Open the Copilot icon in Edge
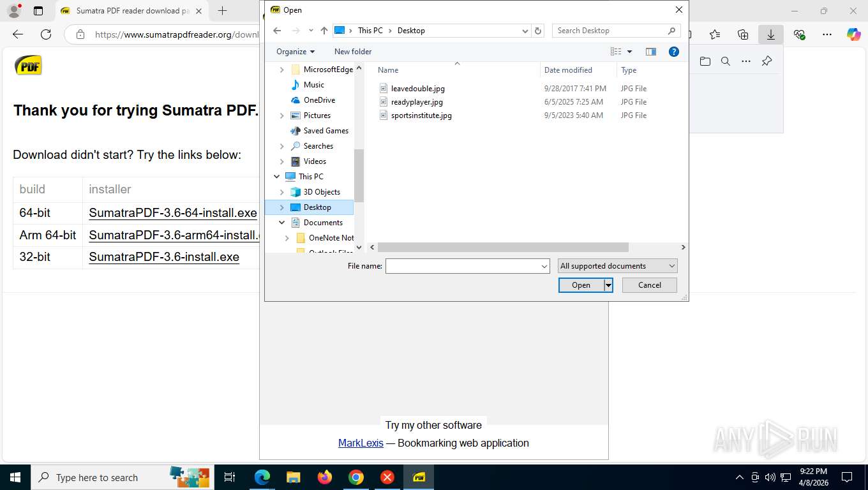868x490 pixels. (853, 34)
